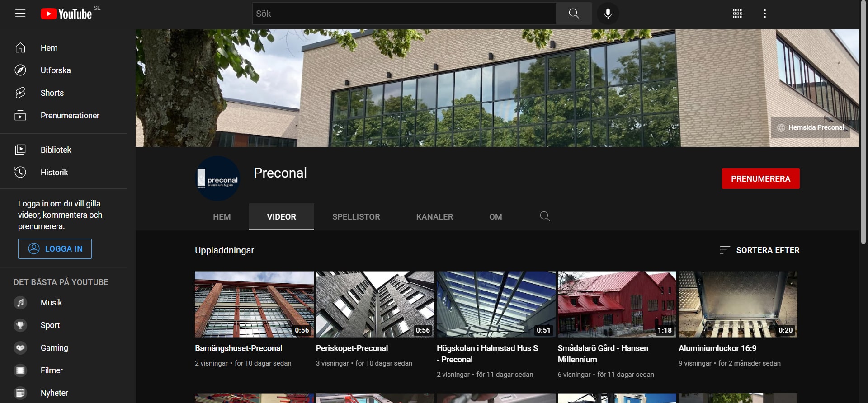Play the Barnängshuset-Preconal video thumbnail
This screenshot has height=403, width=868.
click(254, 305)
